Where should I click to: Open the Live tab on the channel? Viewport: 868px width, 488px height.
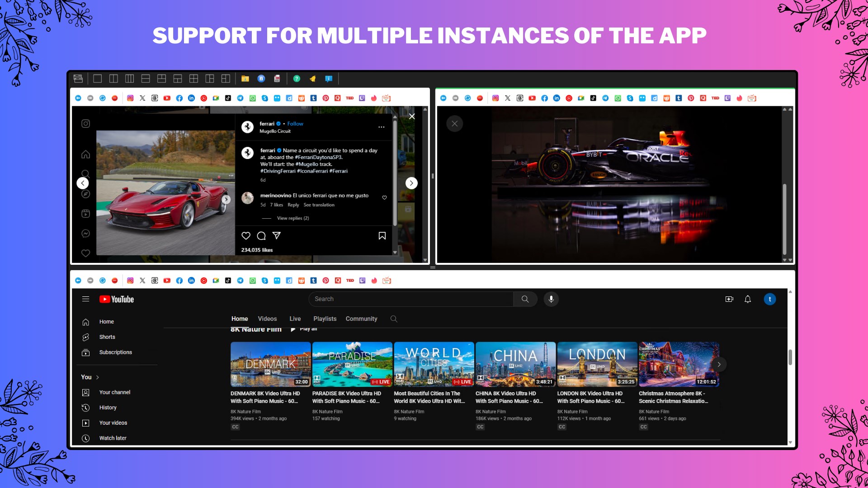tap(295, 319)
